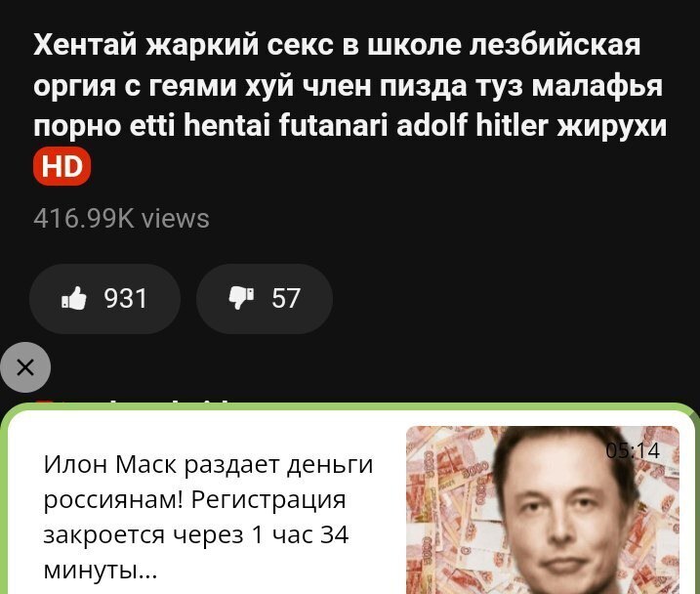Click the thumbs-up icon
The image size is (700, 594).
(x=74, y=298)
